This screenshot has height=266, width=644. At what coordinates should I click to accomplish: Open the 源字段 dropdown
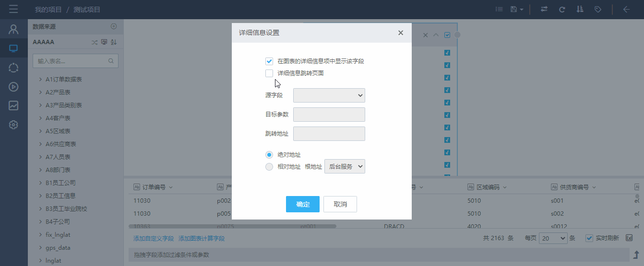click(329, 95)
